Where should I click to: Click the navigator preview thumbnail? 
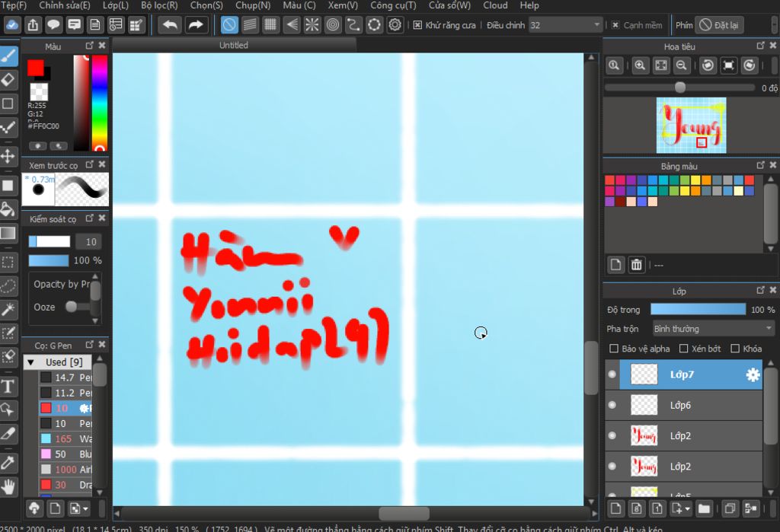(691, 126)
